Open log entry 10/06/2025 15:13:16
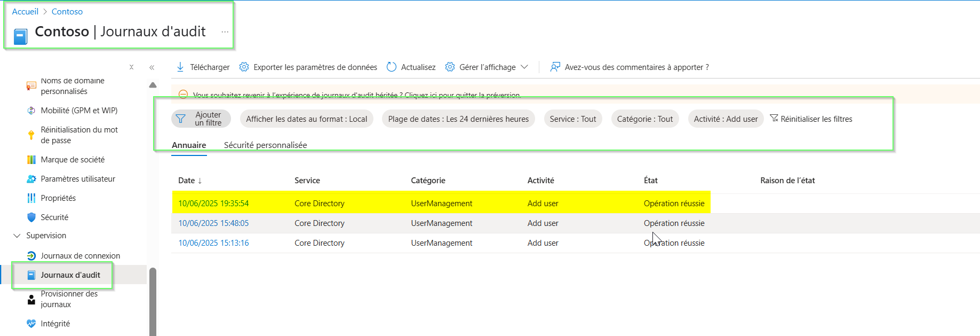This screenshot has height=336, width=980. click(213, 243)
